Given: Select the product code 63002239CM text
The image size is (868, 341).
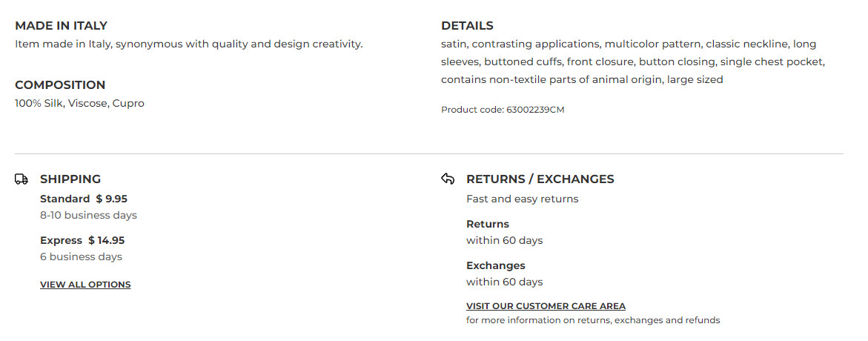Looking at the screenshot, I should coord(503,110).
